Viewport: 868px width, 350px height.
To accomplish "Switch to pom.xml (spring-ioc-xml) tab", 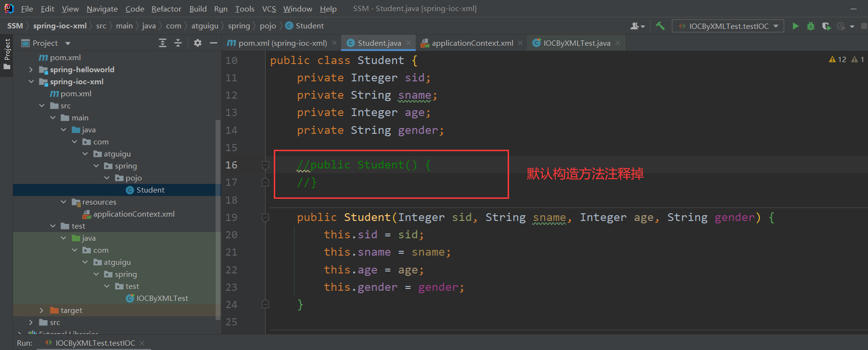I will pos(282,43).
